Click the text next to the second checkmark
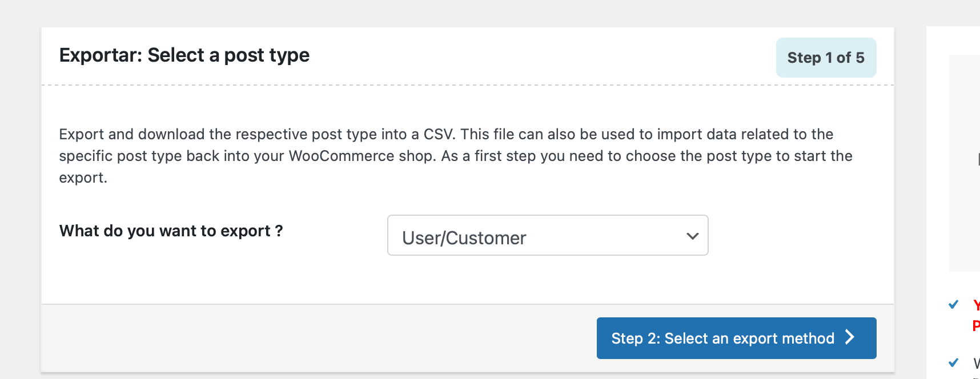The width and height of the screenshot is (980, 379). pos(977,363)
